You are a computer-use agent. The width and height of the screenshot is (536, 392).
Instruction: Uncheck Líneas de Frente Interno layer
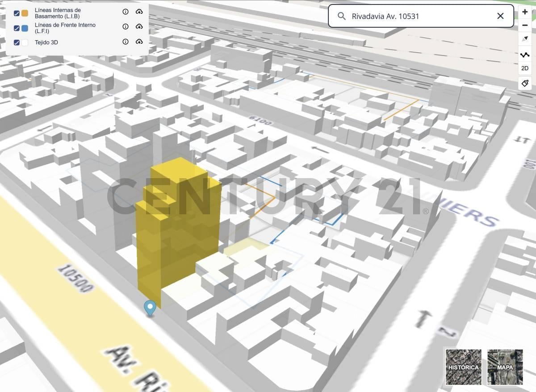[x=17, y=29]
